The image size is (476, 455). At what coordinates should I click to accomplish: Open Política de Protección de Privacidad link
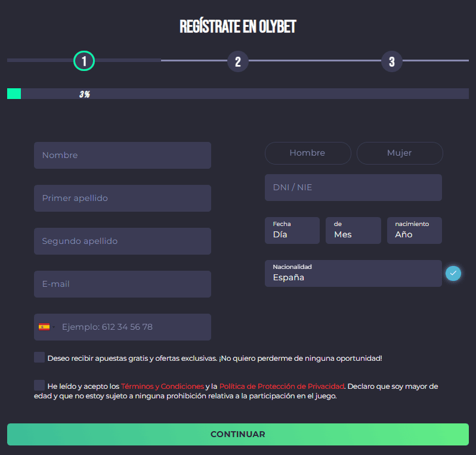pyautogui.click(x=282, y=386)
